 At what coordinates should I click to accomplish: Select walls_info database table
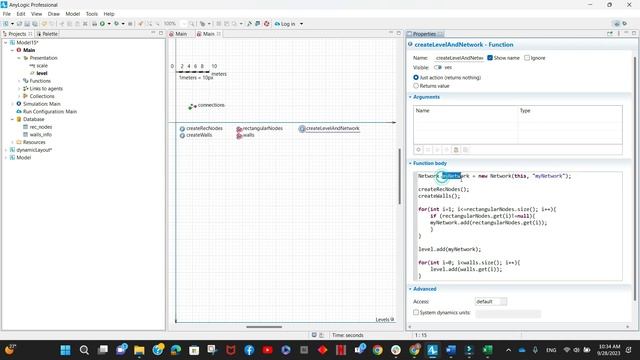coord(41,135)
